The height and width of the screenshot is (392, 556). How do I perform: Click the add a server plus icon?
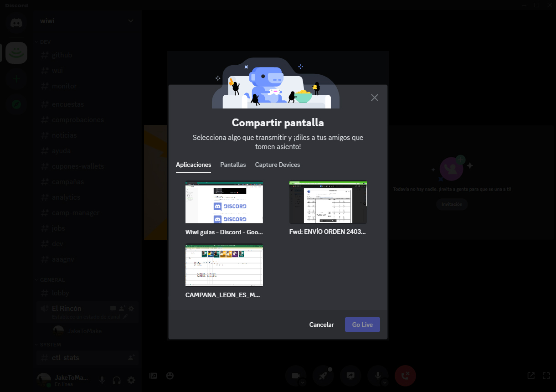click(16, 79)
